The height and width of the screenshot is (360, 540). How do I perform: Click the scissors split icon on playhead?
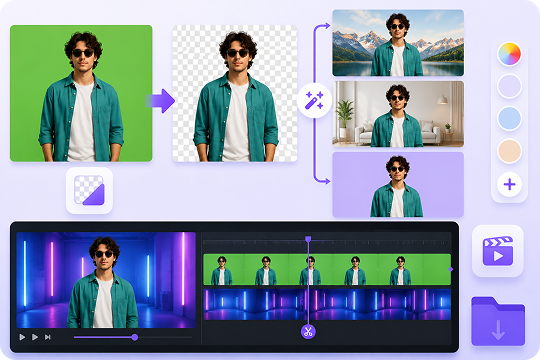(x=308, y=332)
